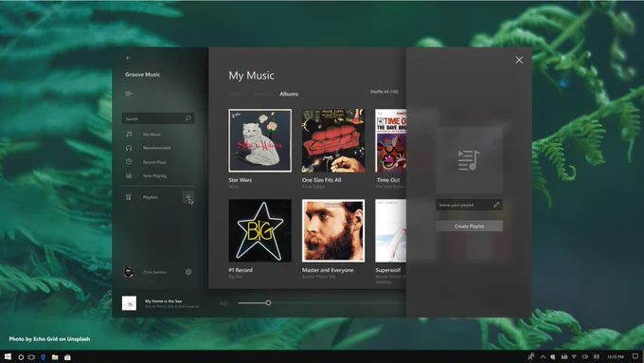
Task: Click 'Big Star' artist name text
Action: click(x=236, y=277)
